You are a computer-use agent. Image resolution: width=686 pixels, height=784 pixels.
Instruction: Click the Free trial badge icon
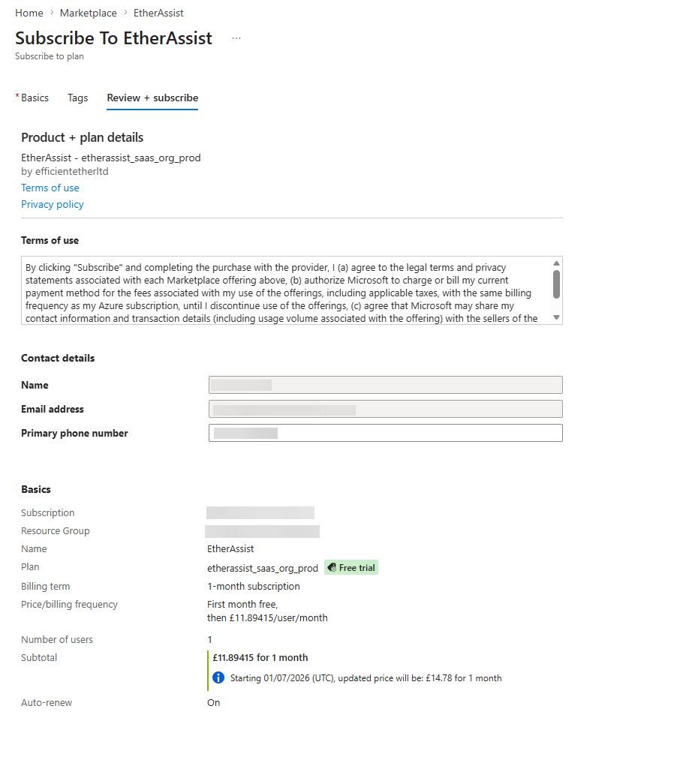point(332,567)
